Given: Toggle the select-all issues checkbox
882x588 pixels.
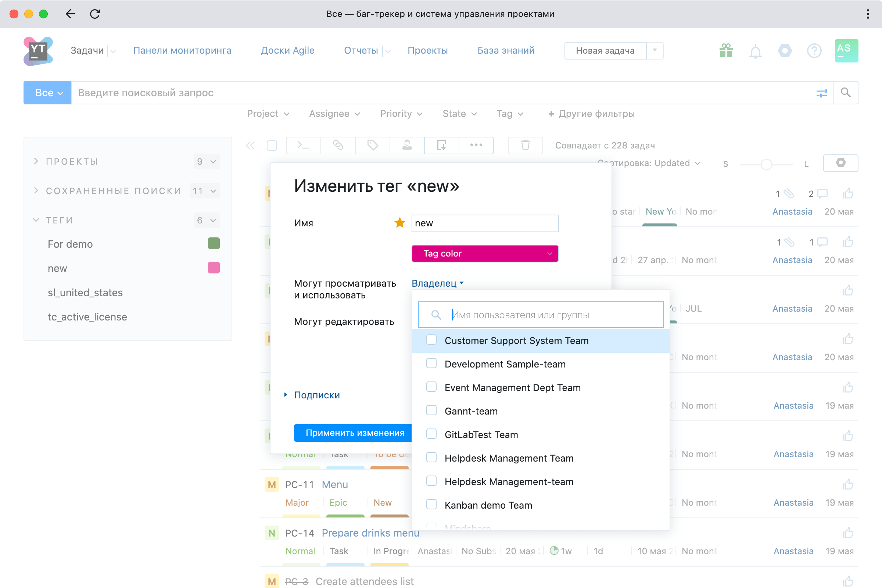Looking at the screenshot, I should tap(272, 146).
